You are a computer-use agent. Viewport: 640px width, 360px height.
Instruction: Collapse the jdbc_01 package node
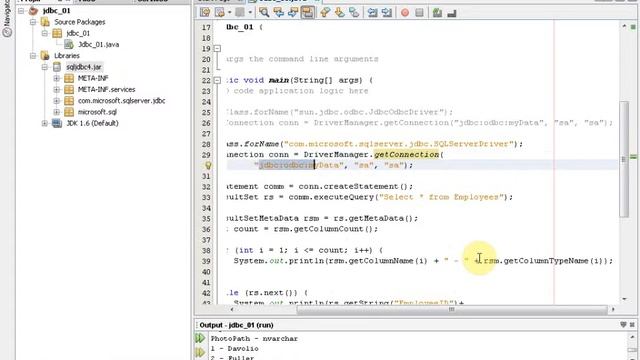coord(45,33)
